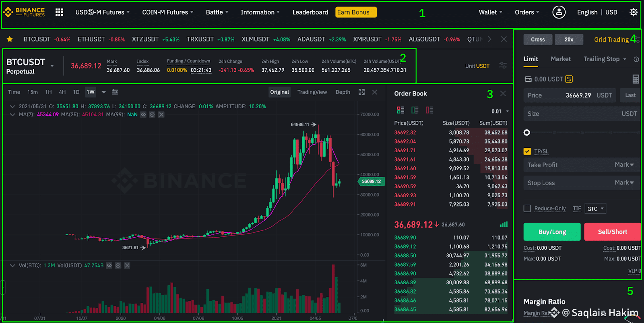Open more chart time intervals dropdown

103,92
